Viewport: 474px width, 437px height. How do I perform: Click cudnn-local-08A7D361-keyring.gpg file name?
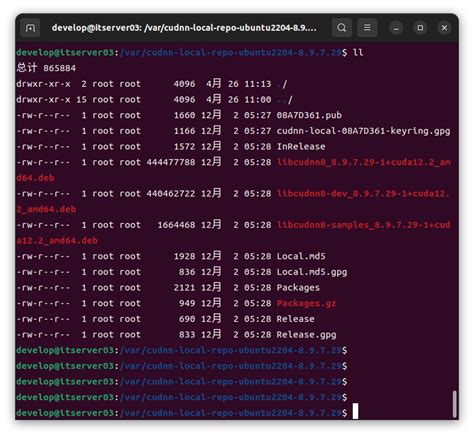tap(363, 131)
